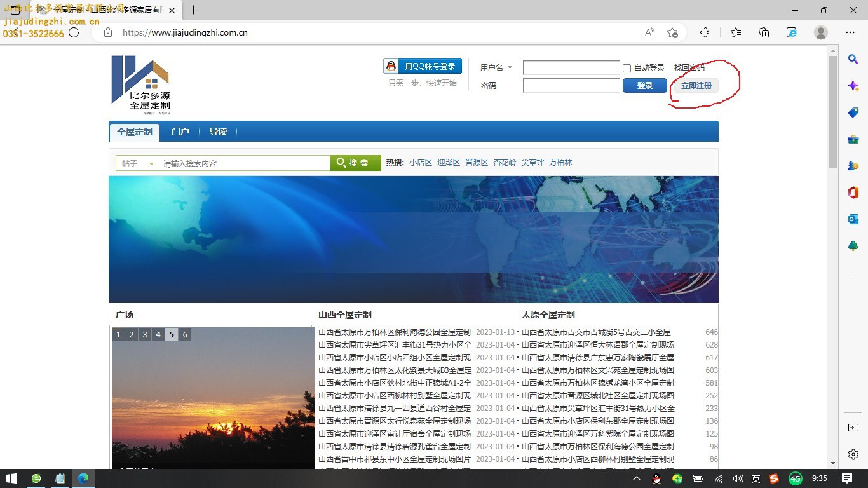
Task: Open post 山西省太原市万柏林区保利海德公园全屋定制 dated 2023-01-13
Action: click(395, 332)
